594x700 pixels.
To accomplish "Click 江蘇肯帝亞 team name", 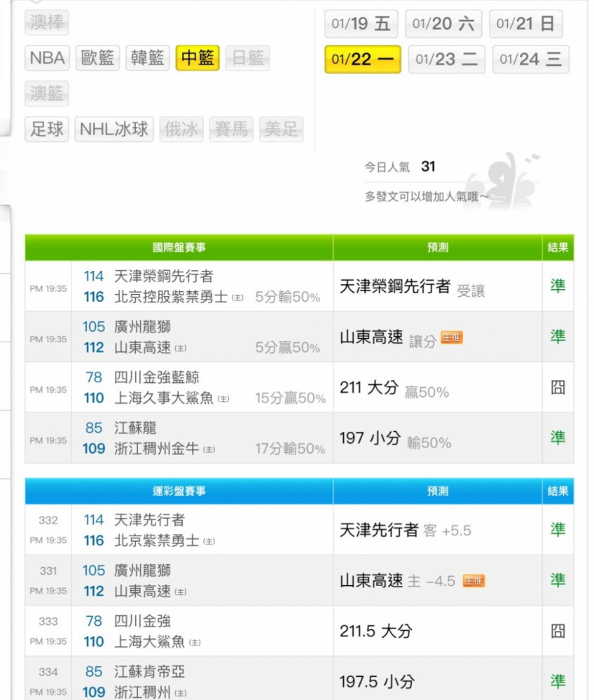I will click(150, 671).
